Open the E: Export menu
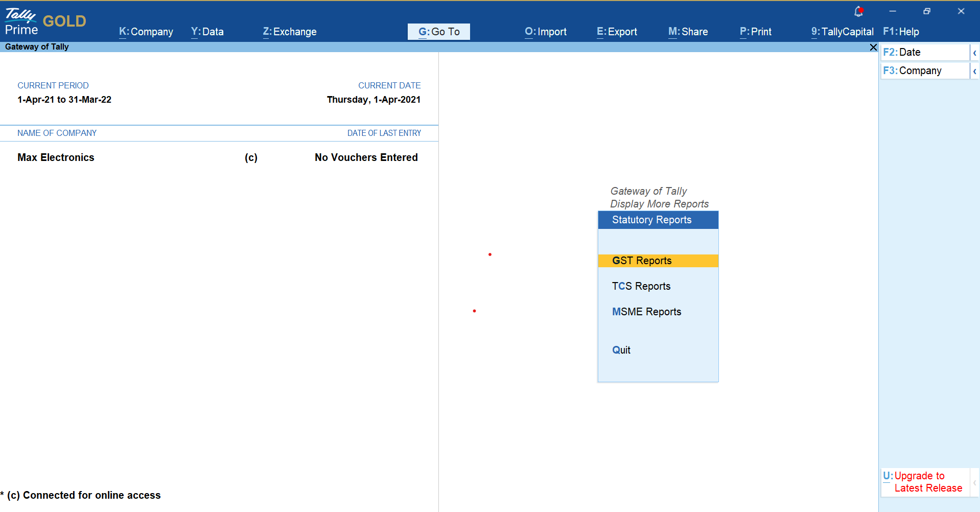The height and width of the screenshot is (512, 980). (617, 32)
